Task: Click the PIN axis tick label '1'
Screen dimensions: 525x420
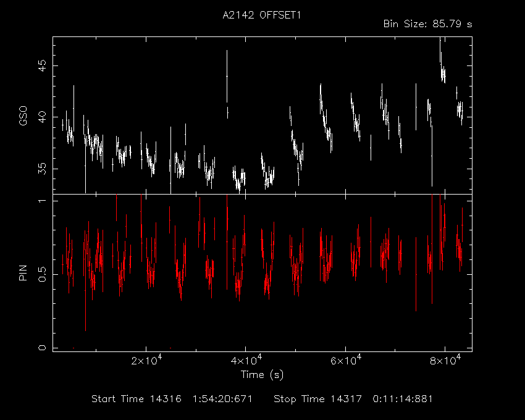Action: click(x=43, y=201)
